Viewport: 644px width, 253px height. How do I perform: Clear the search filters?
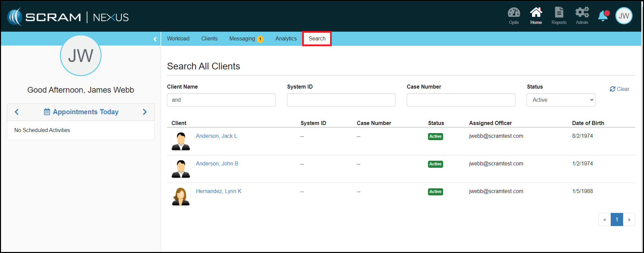[619, 89]
